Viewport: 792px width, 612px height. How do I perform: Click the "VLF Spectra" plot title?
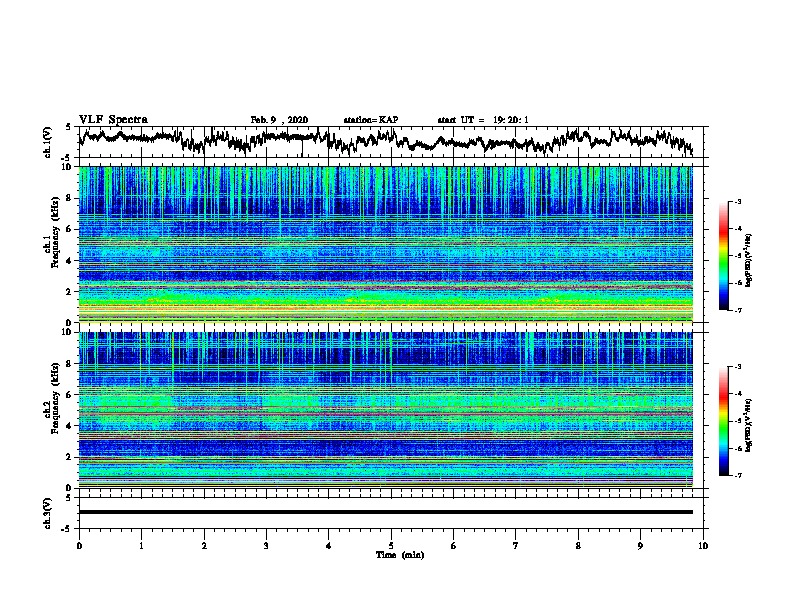click(x=113, y=119)
